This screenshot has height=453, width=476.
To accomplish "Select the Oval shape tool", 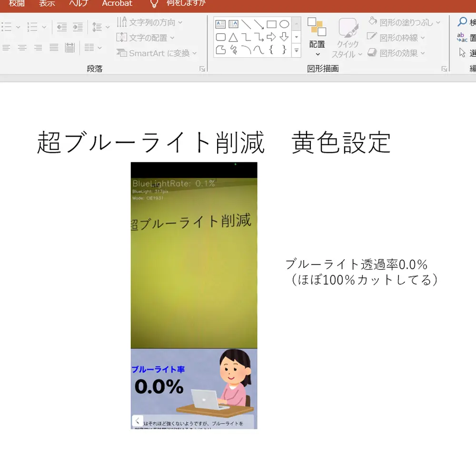I will 285,24.
